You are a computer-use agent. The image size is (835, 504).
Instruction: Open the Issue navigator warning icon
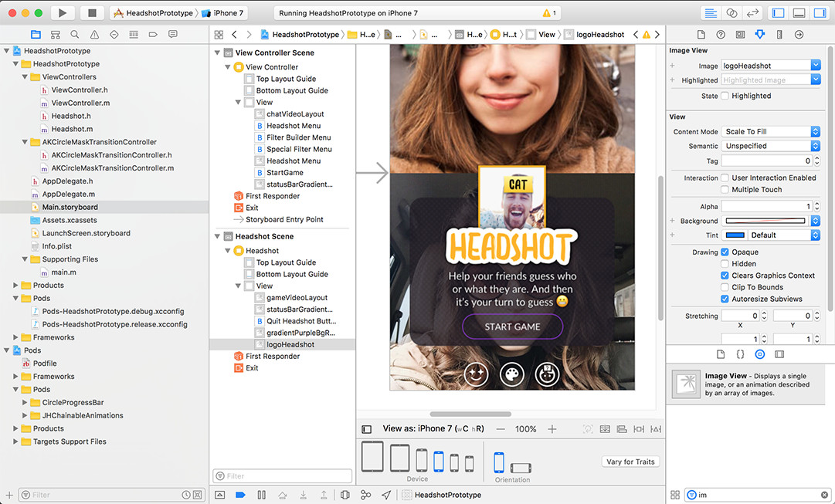(x=94, y=35)
